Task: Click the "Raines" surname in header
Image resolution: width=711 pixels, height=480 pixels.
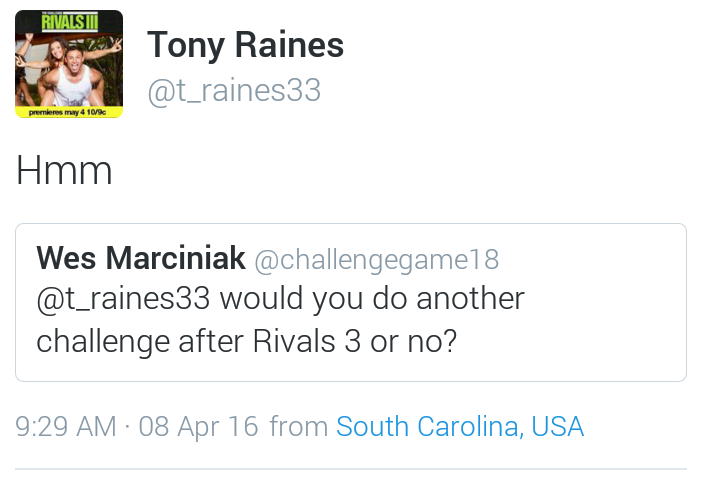Action: [x=289, y=45]
